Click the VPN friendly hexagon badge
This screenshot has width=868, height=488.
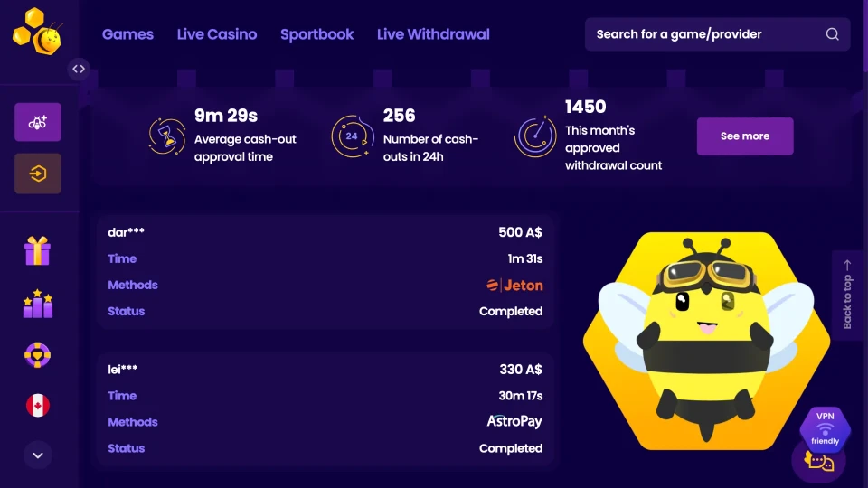825,428
